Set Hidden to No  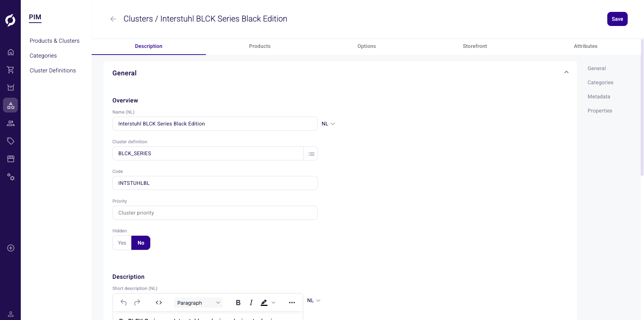click(141, 243)
